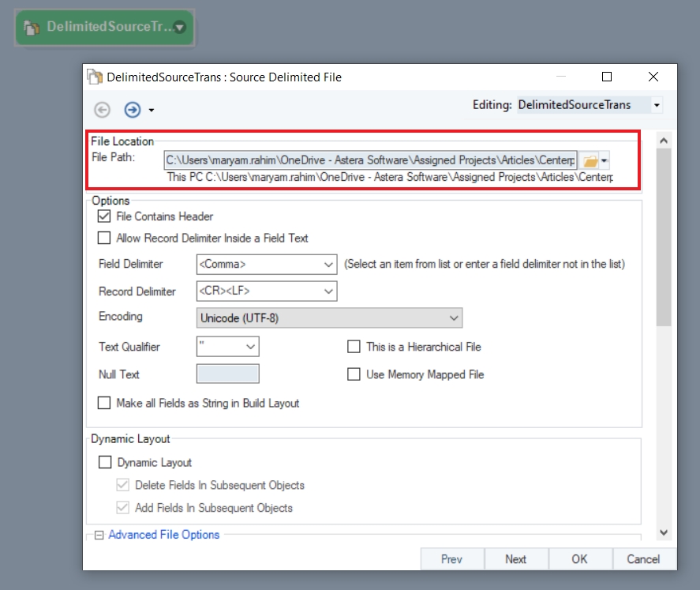The height and width of the screenshot is (590, 700).
Task: Expand the Encoding Unicode (UTF-8) dropdown
Action: click(x=454, y=318)
